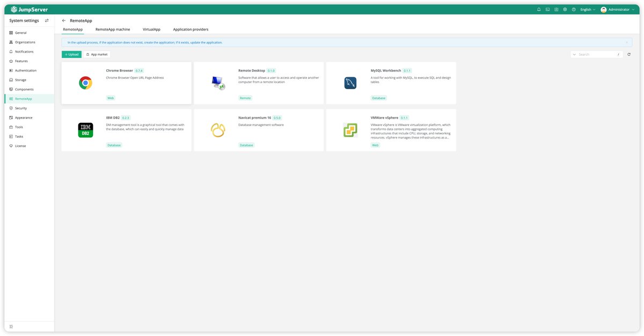Open the App market
The image size is (644, 336).
click(x=97, y=54)
